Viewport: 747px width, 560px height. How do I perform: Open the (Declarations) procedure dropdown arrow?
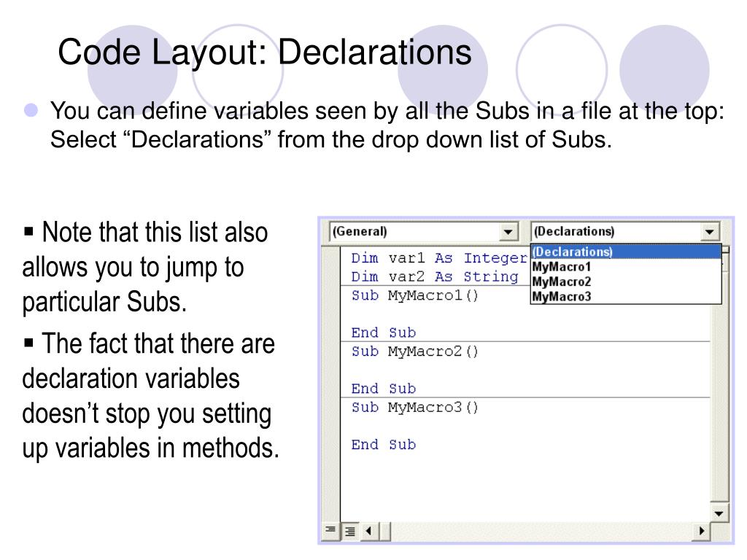[710, 232]
